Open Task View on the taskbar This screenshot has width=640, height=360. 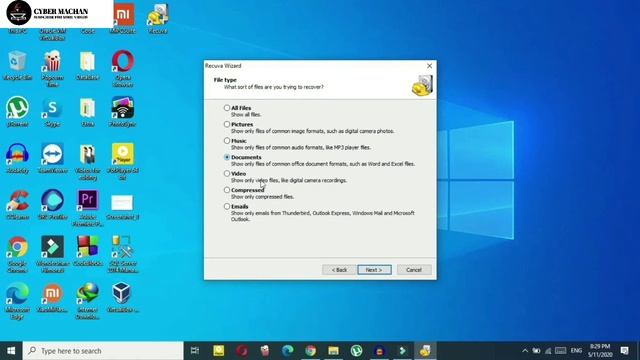tap(195, 351)
